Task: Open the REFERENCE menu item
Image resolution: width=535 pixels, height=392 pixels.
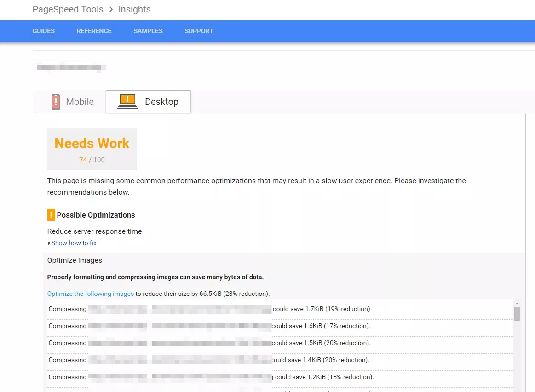Action: point(94,31)
